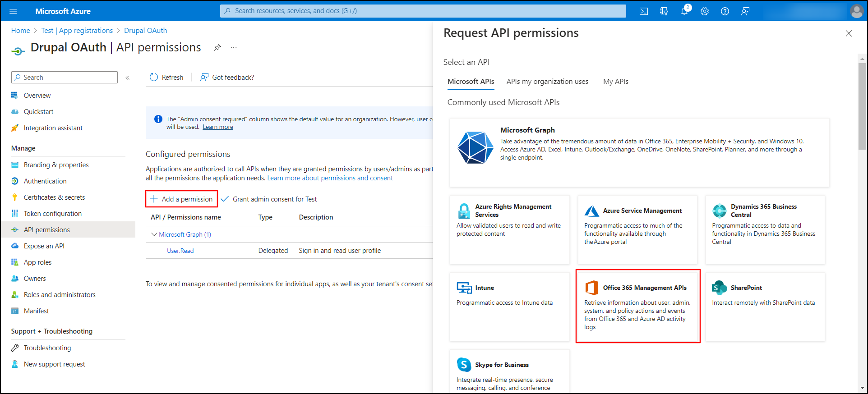This screenshot has width=868, height=394.
Task: Collapse the Microsoft Graph (1) permission group
Action: [x=154, y=234]
